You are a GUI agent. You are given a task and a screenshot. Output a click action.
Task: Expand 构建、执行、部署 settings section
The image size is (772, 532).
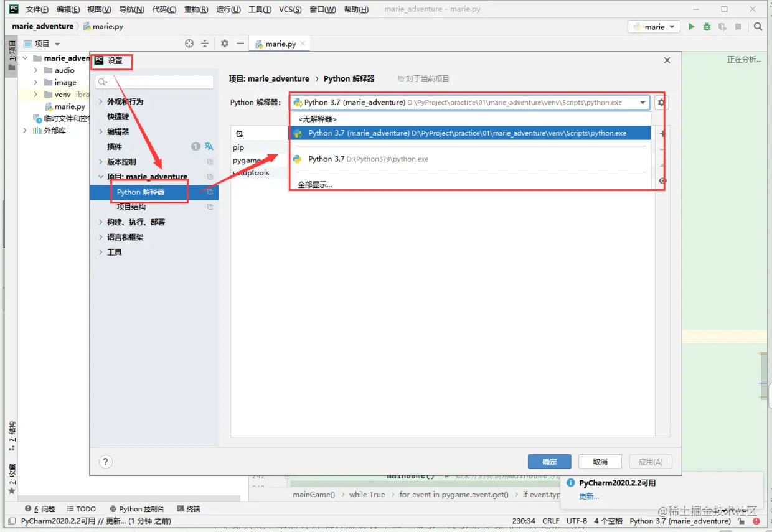click(x=101, y=222)
